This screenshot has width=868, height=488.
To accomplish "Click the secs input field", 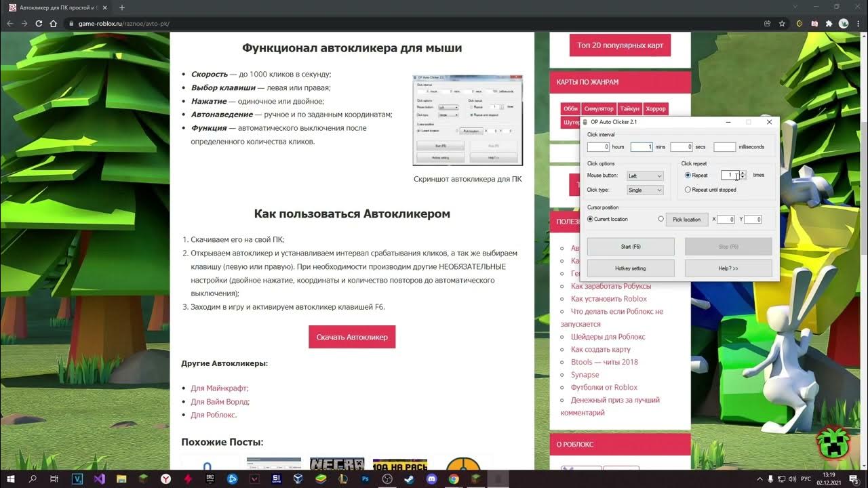I will click(x=682, y=147).
